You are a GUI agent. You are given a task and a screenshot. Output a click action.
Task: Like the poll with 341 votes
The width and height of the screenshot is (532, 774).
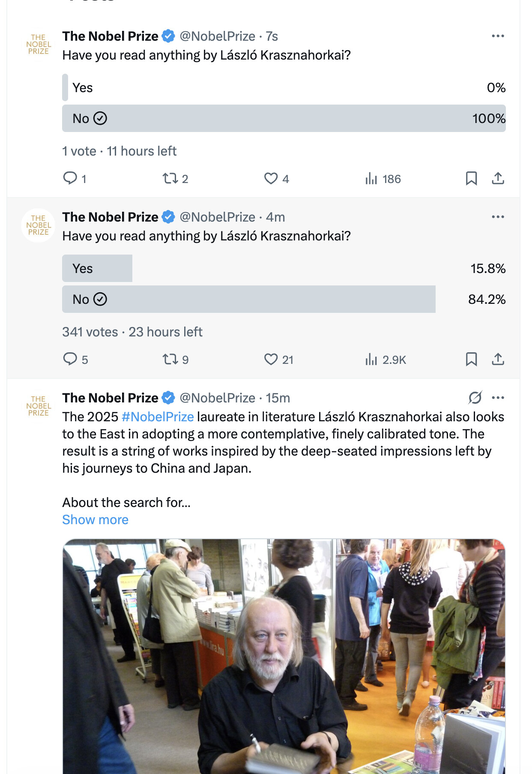coord(271,359)
